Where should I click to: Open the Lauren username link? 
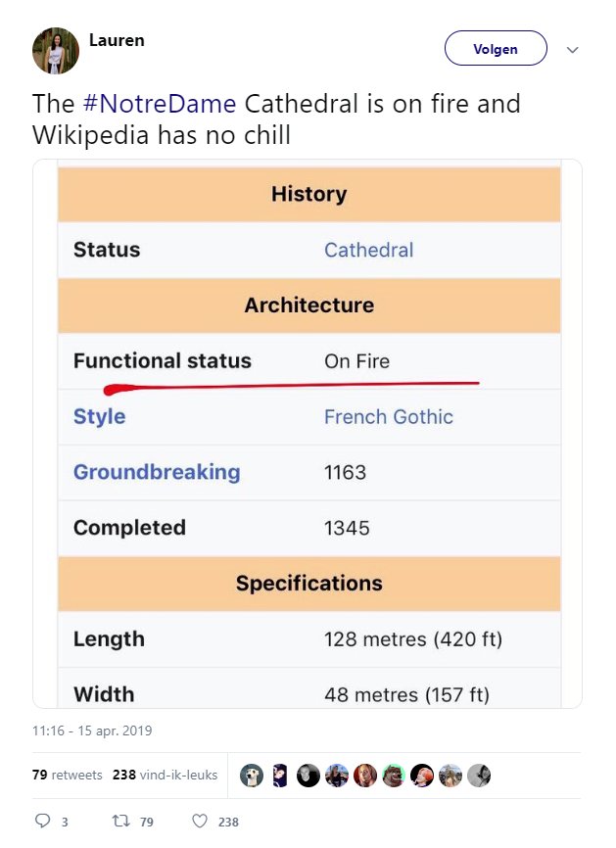click(117, 40)
